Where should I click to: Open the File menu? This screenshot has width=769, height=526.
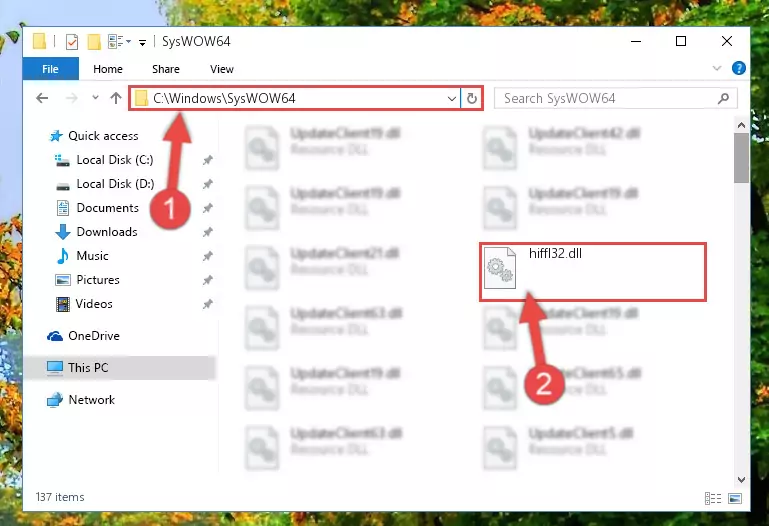pyautogui.click(x=51, y=69)
